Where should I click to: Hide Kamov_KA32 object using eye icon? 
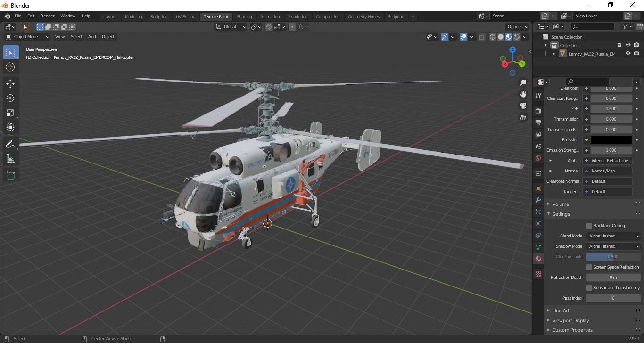click(628, 54)
